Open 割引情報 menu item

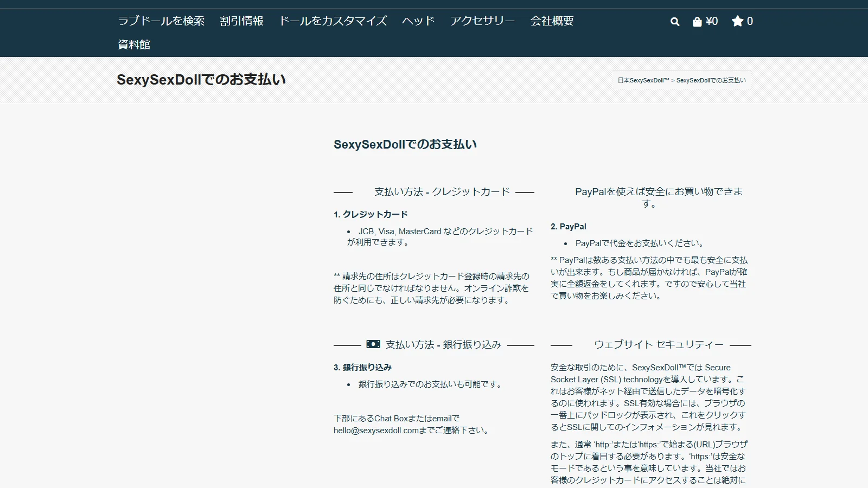[x=241, y=21]
